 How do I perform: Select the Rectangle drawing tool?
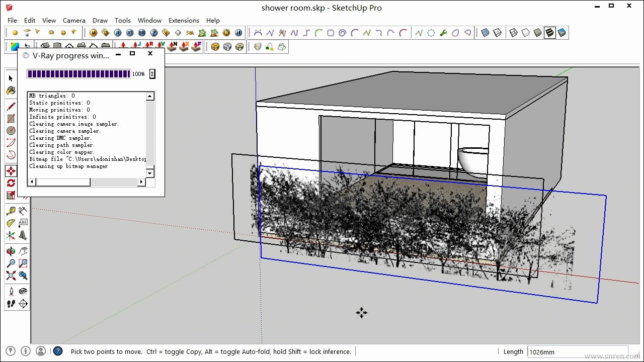tap(11, 119)
